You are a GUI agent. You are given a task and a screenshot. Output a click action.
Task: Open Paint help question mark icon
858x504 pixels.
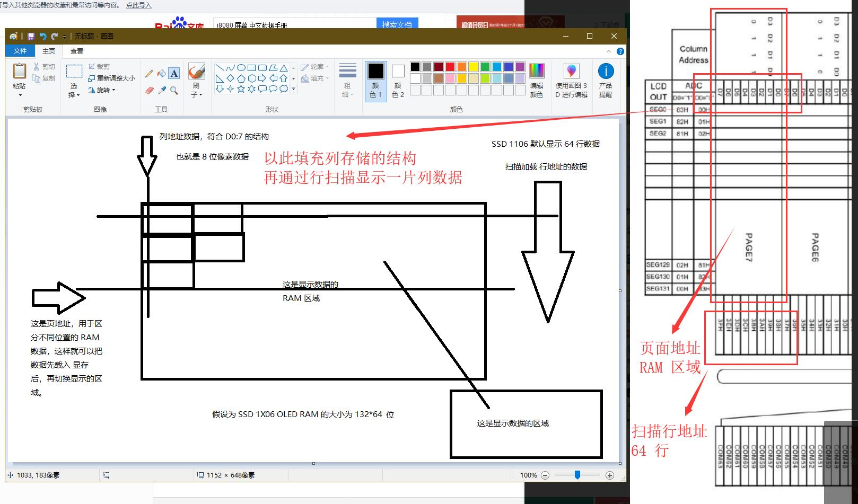point(620,51)
